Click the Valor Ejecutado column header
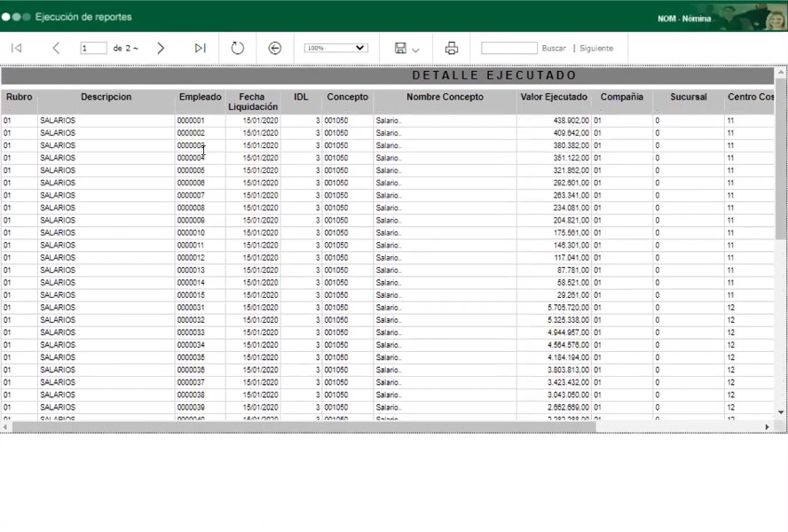The width and height of the screenshot is (788, 532). coord(554,97)
